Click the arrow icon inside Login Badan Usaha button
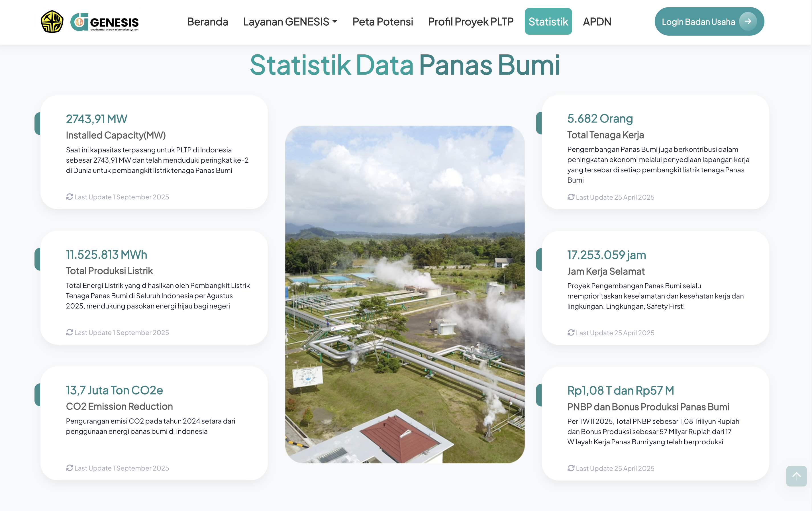This screenshot has width=812, height=511. (x=748, y=21)
